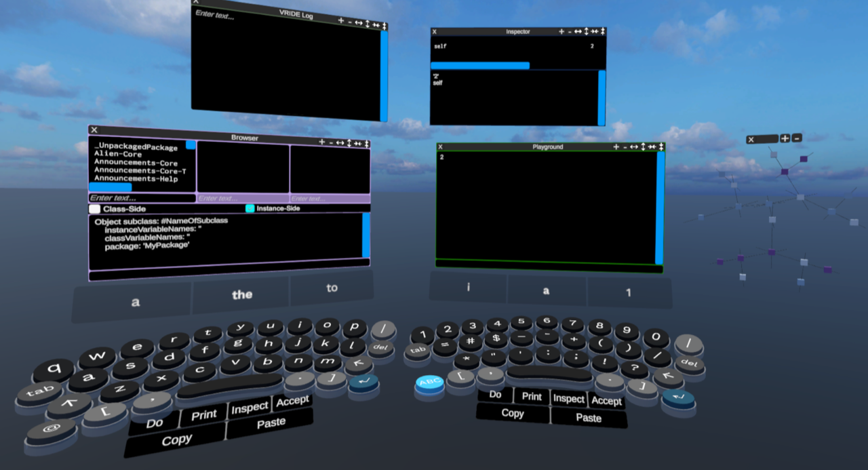Screen dimensions: 868x470
Task: Pick the suggestion "to" above left keyboard
Action: [x=332, y=288]
